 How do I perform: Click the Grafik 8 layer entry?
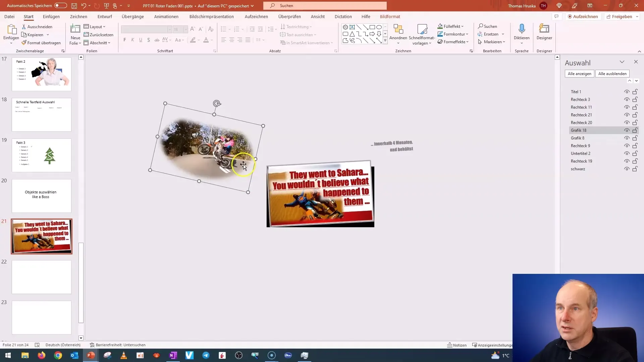point(579,138)
